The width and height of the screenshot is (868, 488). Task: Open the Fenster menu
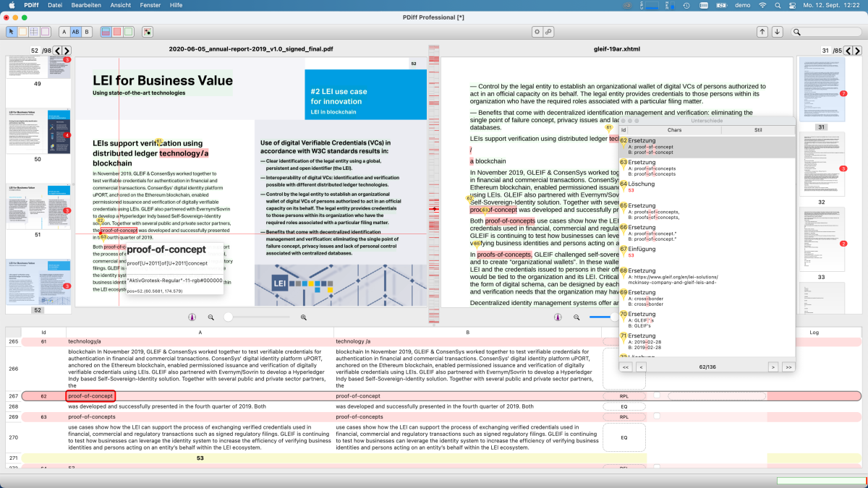coord(150,5)
